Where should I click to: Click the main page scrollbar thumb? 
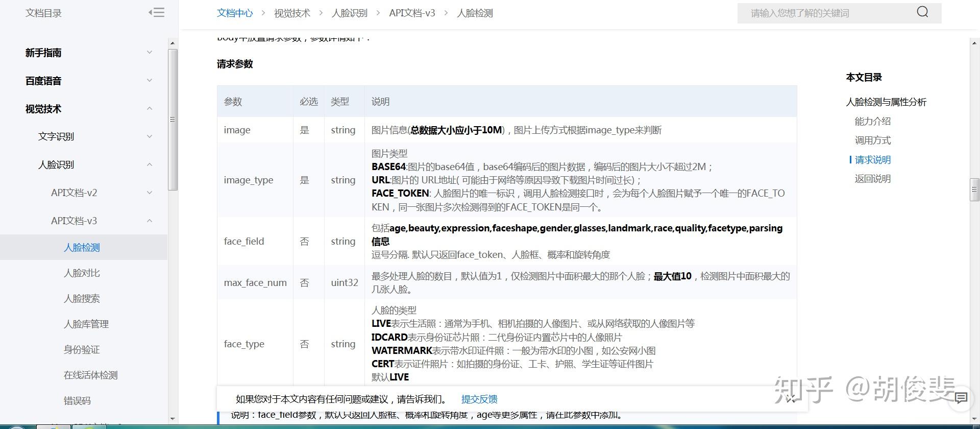[x=974, y=190]
